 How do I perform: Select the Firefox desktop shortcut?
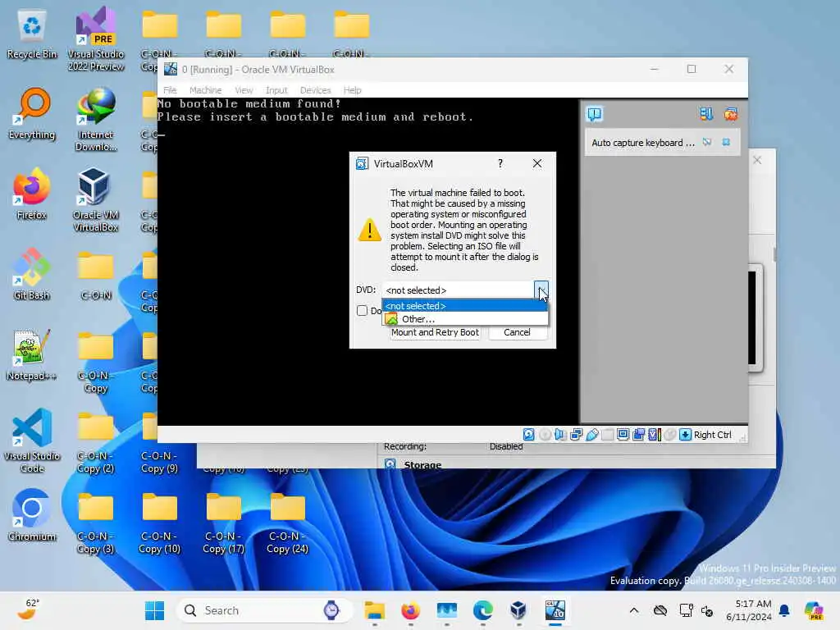pyautogui.click(x=32, y=194)
